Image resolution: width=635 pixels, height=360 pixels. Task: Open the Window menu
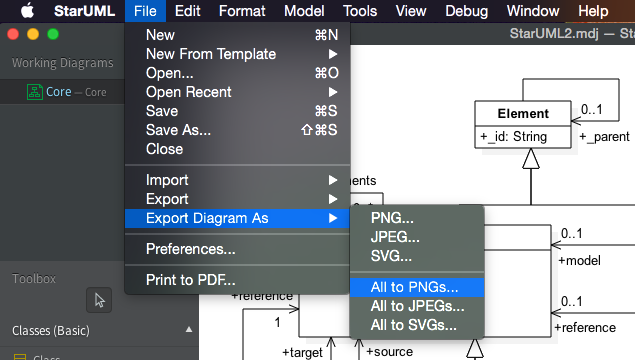533,11
